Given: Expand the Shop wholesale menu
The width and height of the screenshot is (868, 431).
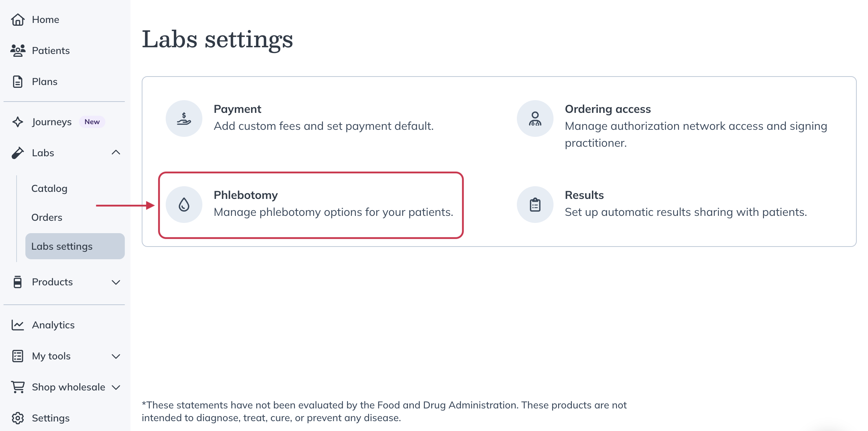Looking at the screenshot, I should (x=116, y=387).
